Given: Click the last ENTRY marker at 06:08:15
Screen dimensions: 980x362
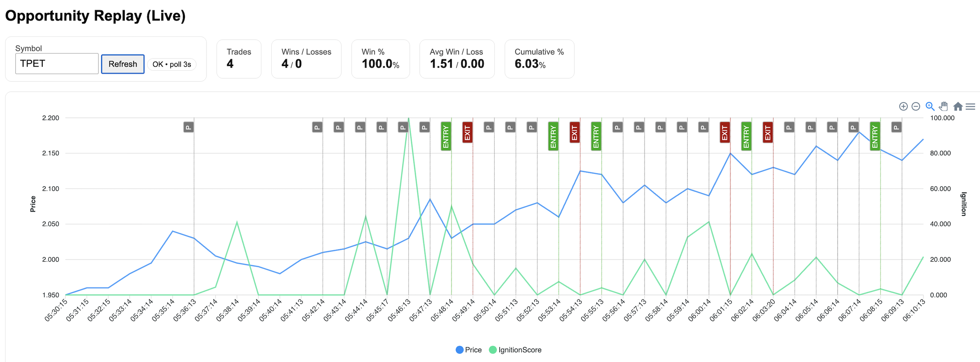Looking at the screenshot, I should tap(875, 136).
